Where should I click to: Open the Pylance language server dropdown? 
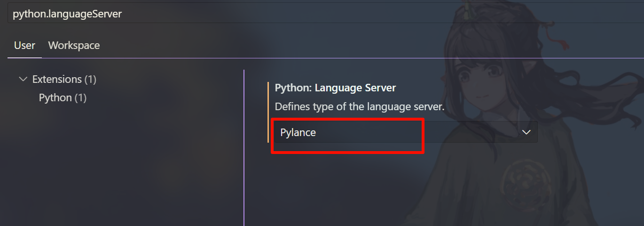(406, 133)
